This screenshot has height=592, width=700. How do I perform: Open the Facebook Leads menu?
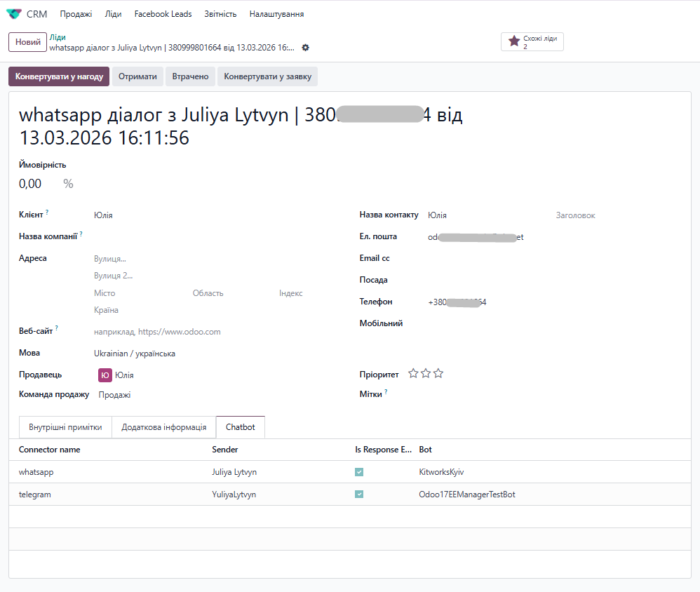[163, 14]
